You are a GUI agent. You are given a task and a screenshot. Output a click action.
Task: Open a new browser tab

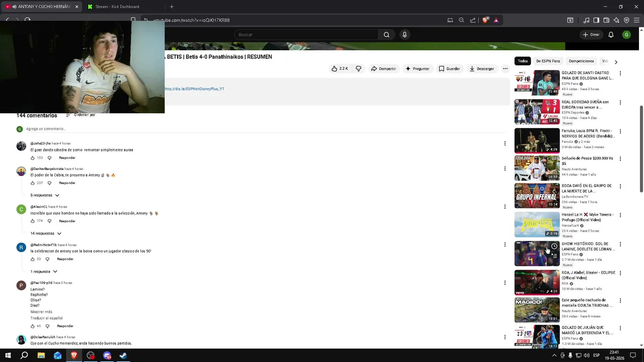point(172,7)
